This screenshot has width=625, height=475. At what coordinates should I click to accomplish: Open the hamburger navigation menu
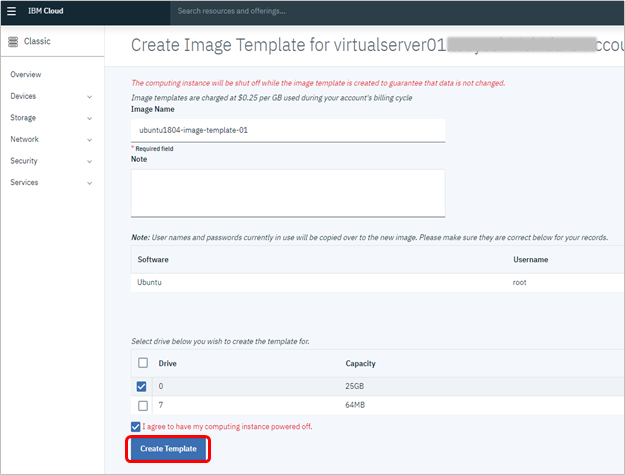pyautogui.click(x=12, y=11)
